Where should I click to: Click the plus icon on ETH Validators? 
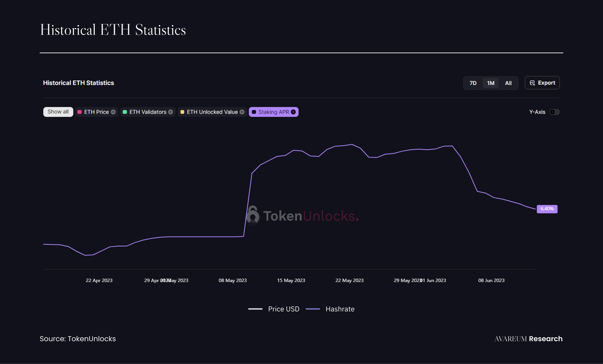point(171,112)
